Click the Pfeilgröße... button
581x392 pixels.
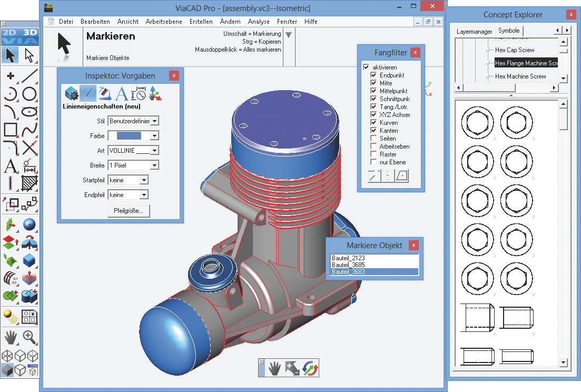pos(128,211)
